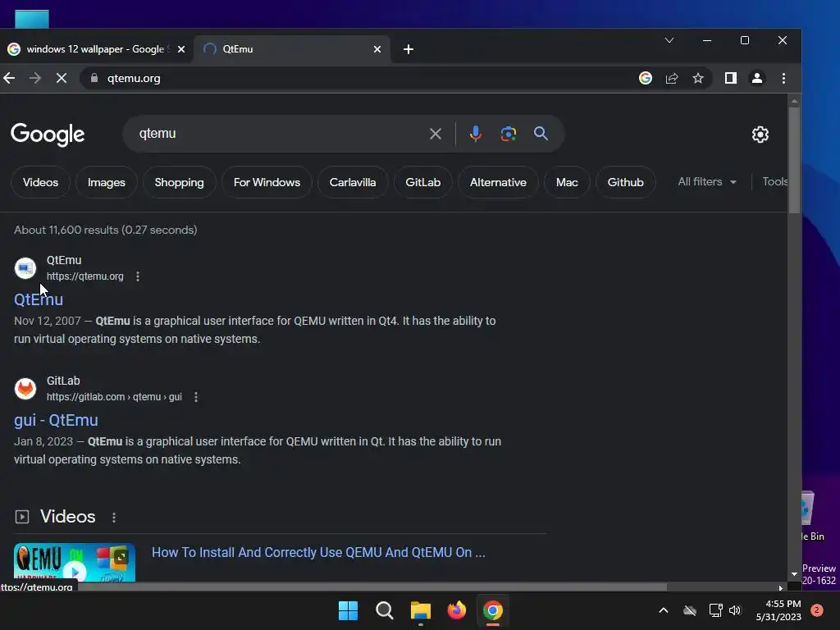Apply the For Windows filter chip
This screenshot has height=630, width=840.
(267, 182)
